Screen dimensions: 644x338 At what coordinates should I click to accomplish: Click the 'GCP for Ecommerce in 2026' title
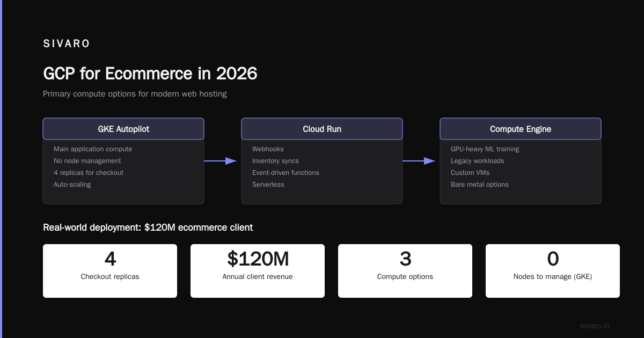[x=150, y=74]
